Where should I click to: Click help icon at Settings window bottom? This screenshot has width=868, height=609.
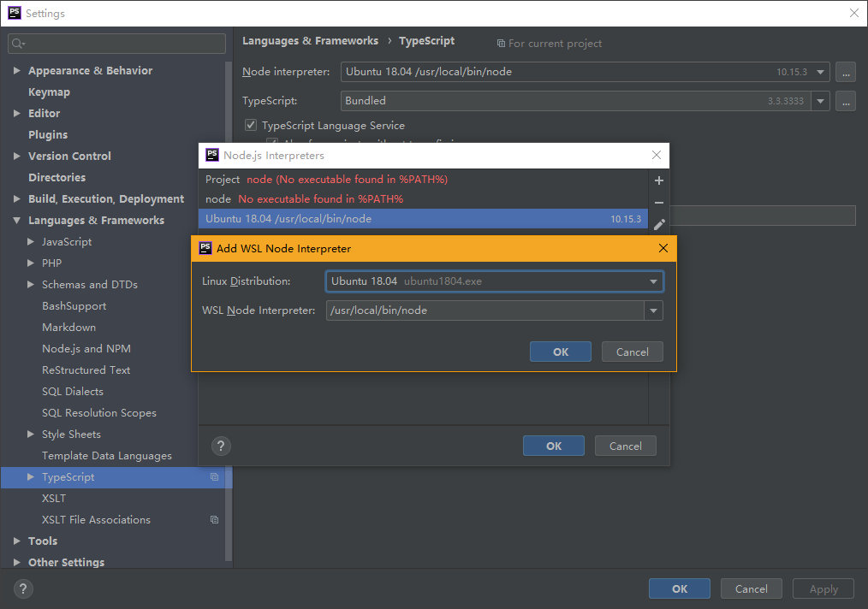coord(23,589)
